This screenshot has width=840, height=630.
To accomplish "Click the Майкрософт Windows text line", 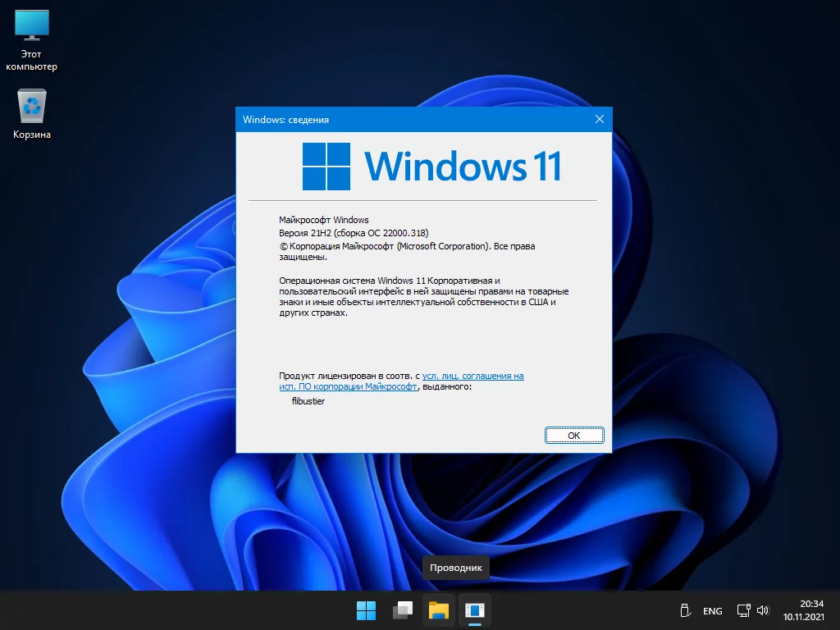I will click(x=323, y=220).
